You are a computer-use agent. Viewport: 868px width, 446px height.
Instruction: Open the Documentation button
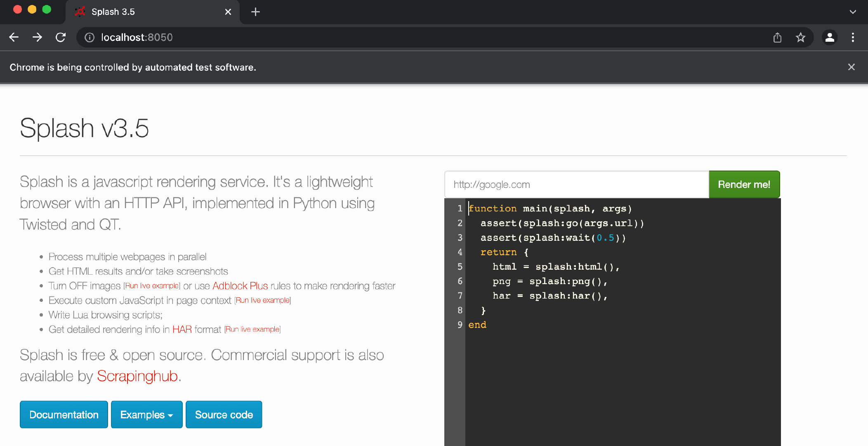coord(64,415)
